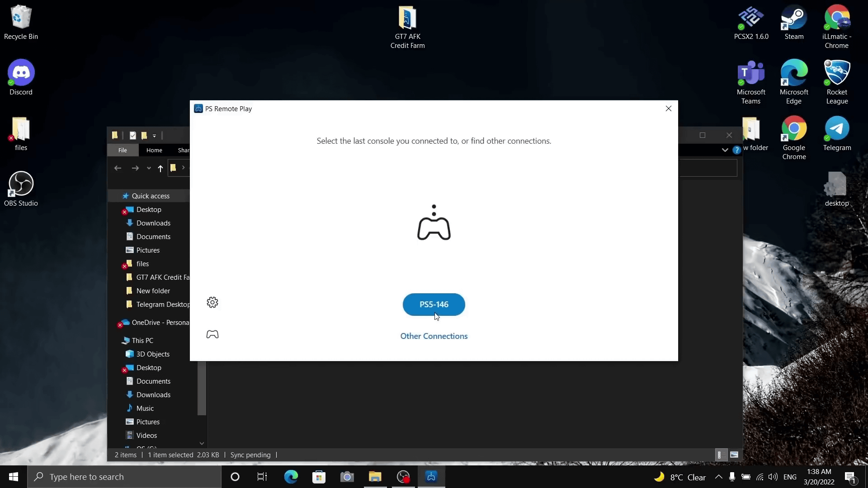Connect to PS5-146 console

pyautogui.click(x=434, y=305)
